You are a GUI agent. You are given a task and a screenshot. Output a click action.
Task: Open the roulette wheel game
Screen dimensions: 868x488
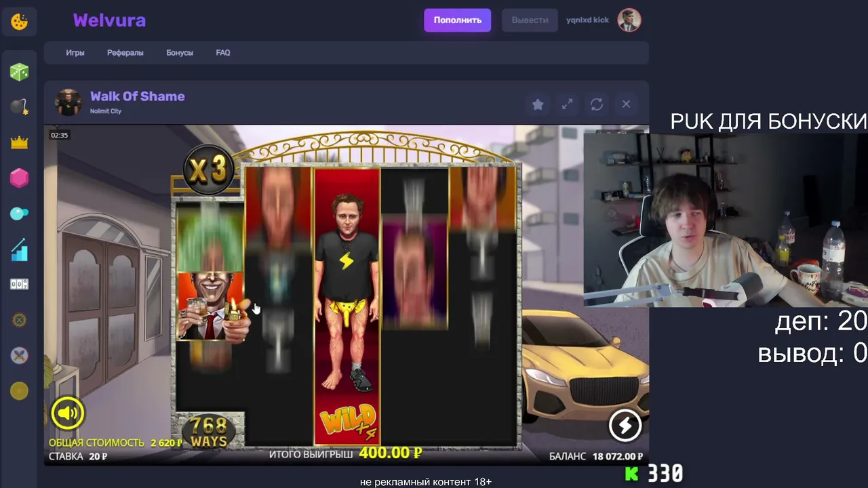19,320
